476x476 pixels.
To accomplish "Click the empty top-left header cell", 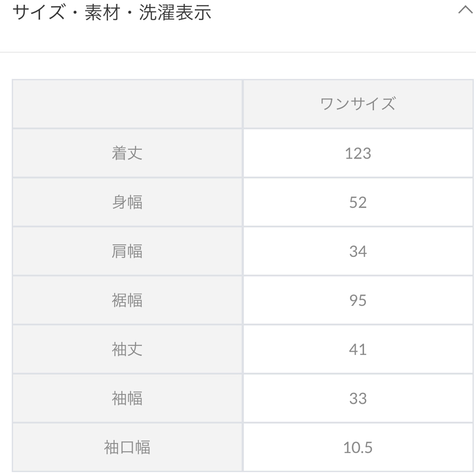I will point(127,104).
